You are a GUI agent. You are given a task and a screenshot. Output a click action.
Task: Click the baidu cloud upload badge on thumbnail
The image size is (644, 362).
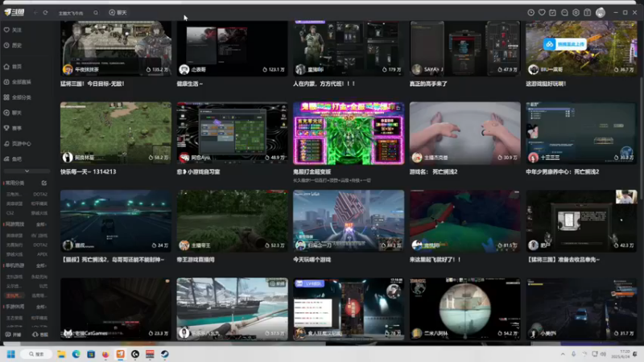point(565,44)
